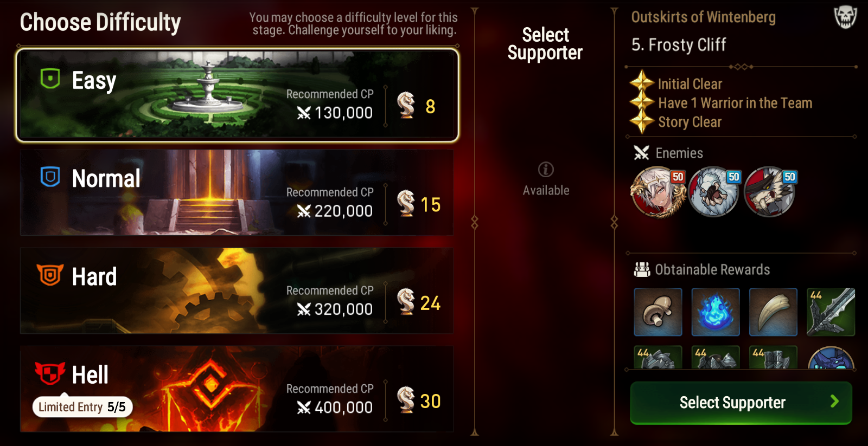This screenshot has height=446, width=868.
Task: Select the Hell difficulty stage
Action: (237, 389)
